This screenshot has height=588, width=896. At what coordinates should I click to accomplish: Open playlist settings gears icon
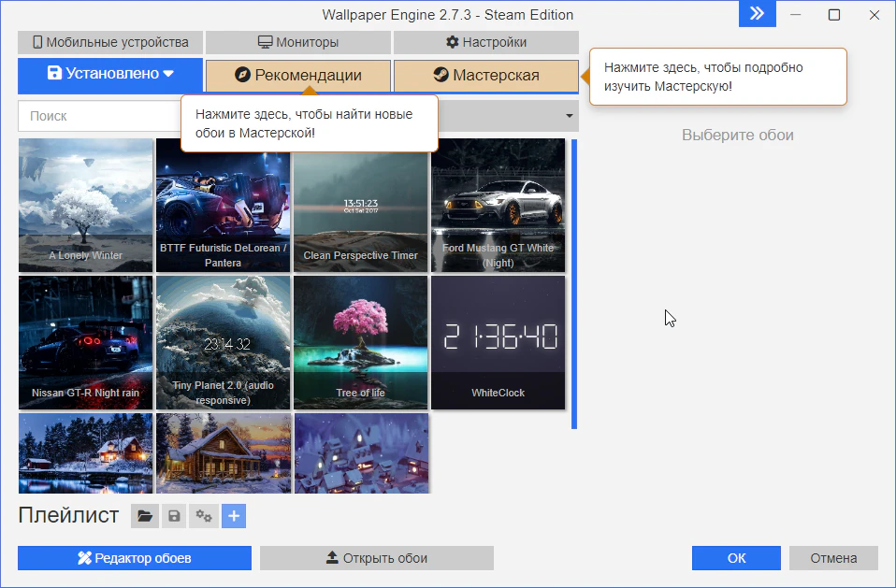click(x=204, y=516)
